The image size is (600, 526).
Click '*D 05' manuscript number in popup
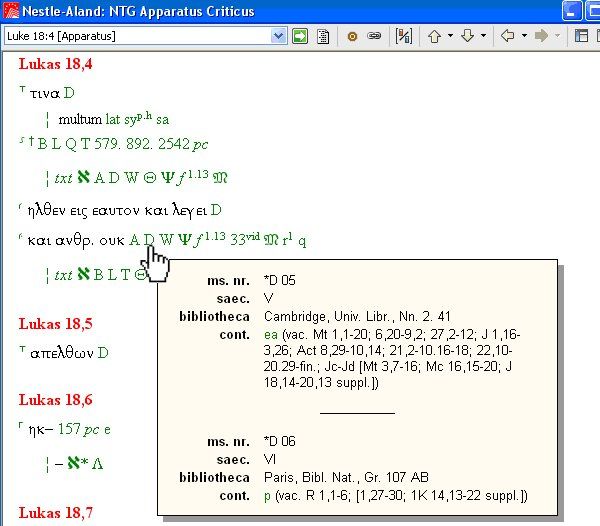tap(280, 280)
